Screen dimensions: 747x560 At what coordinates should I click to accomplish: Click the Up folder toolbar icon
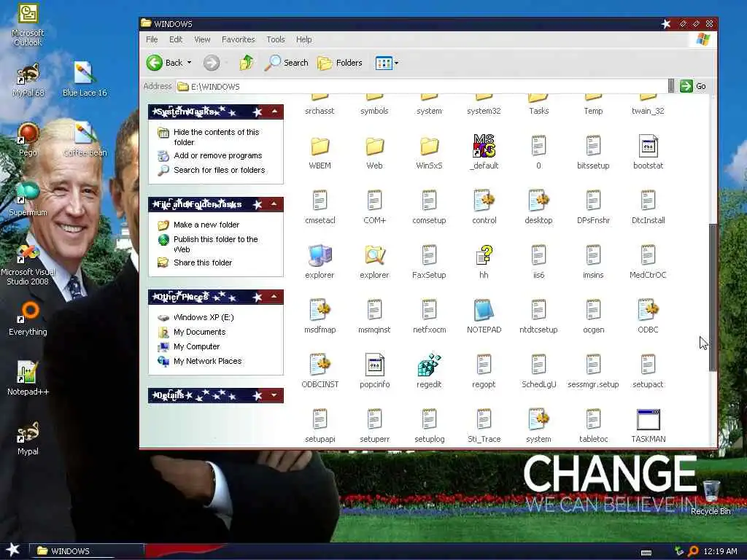(x=247, y=63)
